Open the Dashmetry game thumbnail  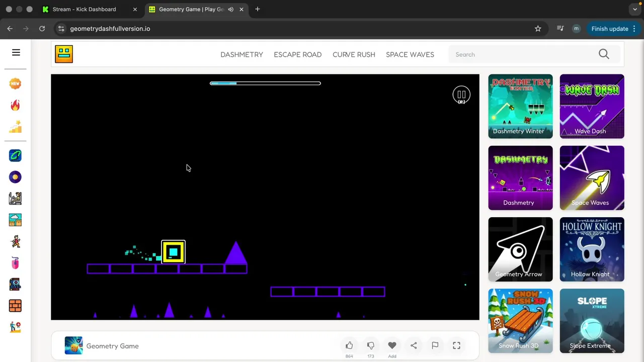pyautogui.click(x=520, y=177)
